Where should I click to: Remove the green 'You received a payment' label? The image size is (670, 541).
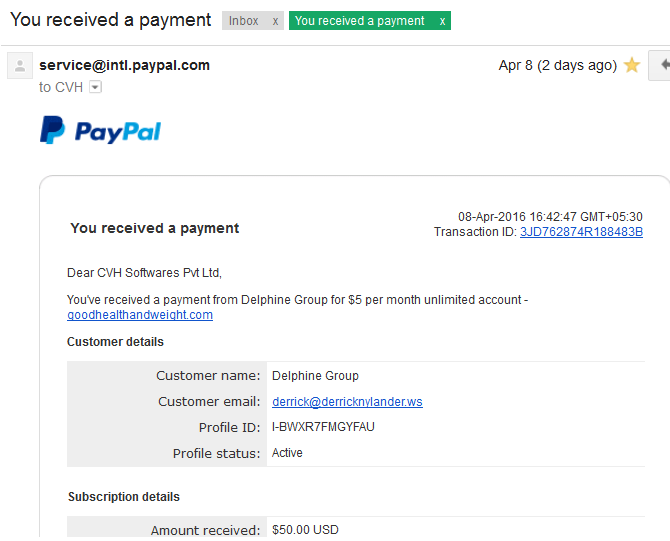(442, 21)
